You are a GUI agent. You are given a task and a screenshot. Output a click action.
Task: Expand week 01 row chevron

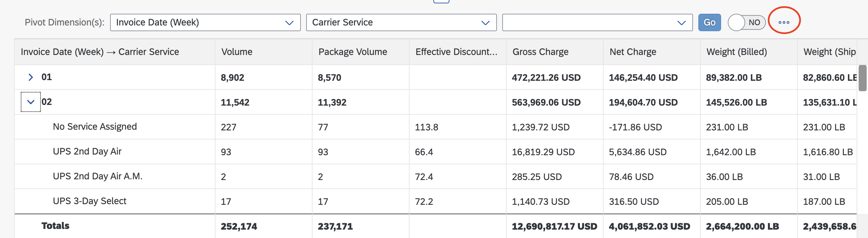(x=31, y=77)
